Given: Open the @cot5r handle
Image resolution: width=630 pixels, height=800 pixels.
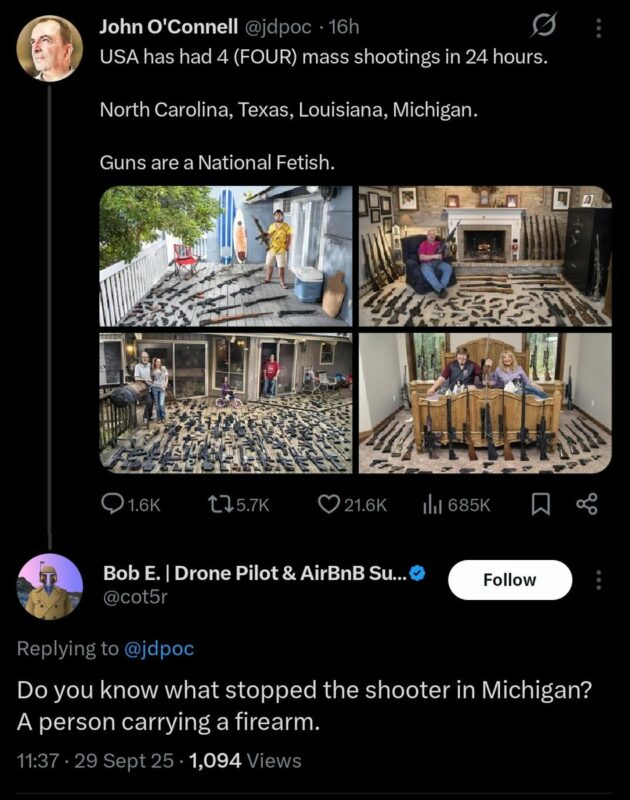Looking at the screenshot, I should pyautogui.click(x=135, y=596).
